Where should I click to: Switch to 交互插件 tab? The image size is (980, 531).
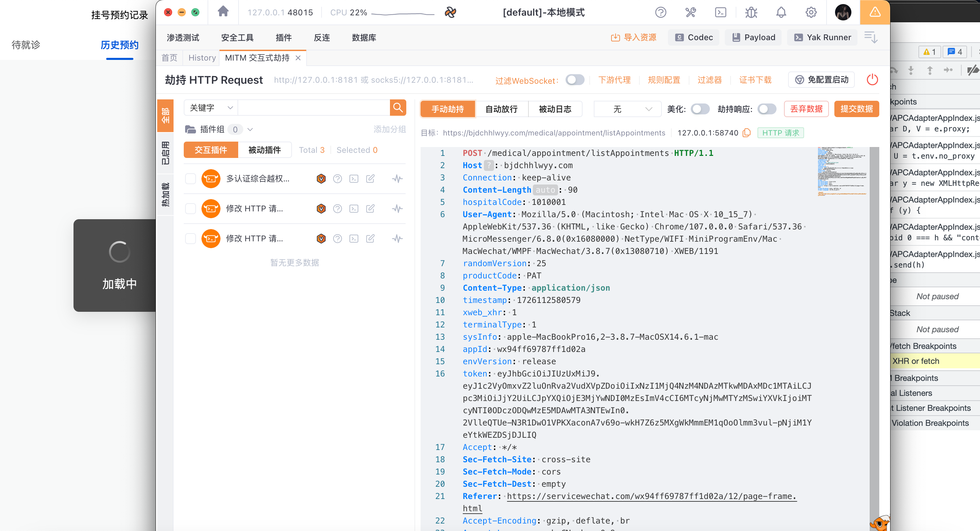(x=211, y=150)
